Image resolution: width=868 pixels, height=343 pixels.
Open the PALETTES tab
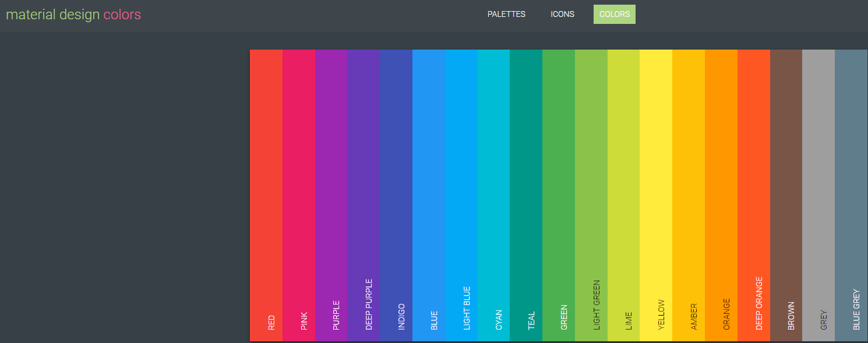(506, 15)
